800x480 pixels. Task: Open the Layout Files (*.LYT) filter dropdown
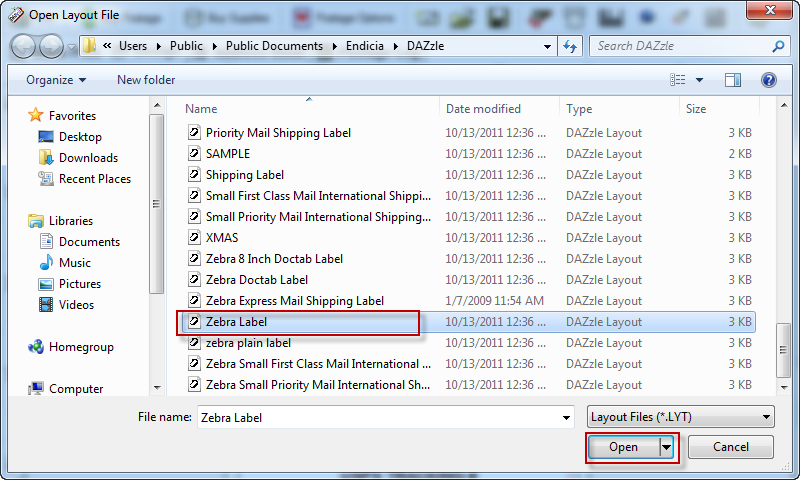[x=680, y=417]
